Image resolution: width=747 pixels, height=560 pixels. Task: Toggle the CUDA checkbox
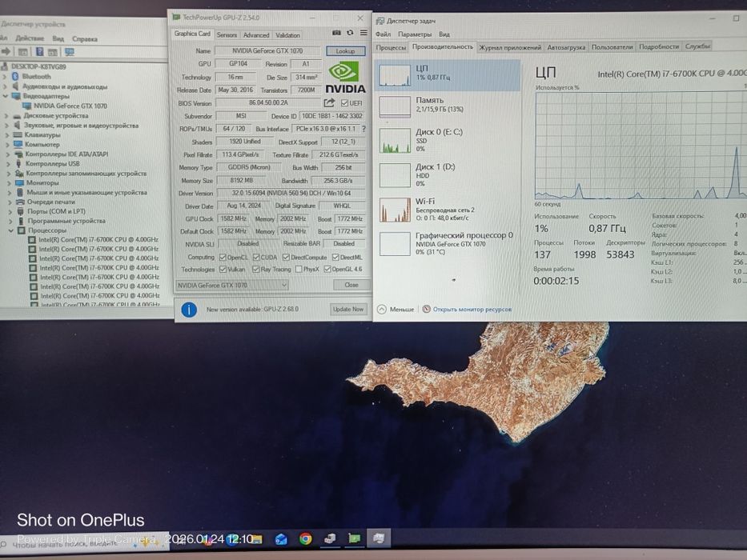256,257
